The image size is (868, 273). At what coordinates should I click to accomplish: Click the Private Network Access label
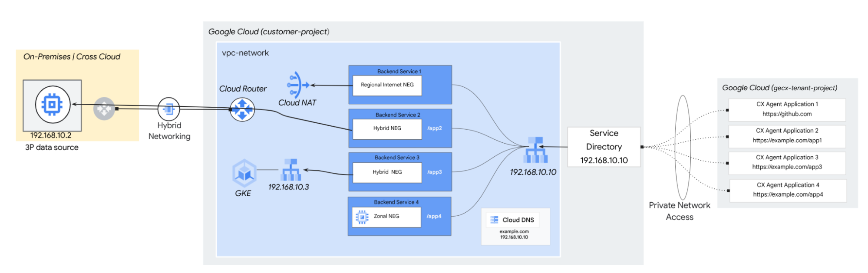680,211
